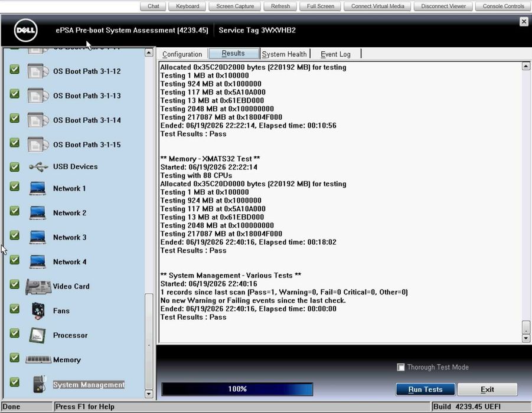Uncheck the Network 2 checkbox
Screen dimensions: 532x413
coord(14,211)
